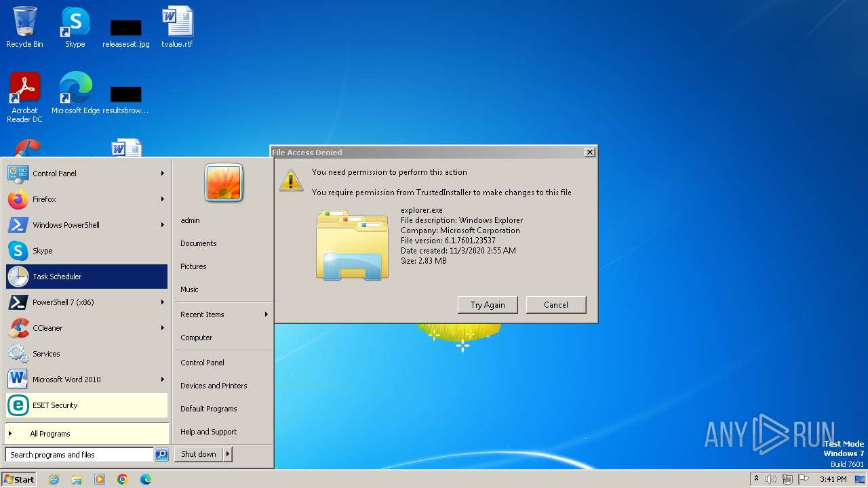This screenshot has width=868, height=488.
Task: Expand Firefox jump list arrow
Action: click(x=163, y=199)
